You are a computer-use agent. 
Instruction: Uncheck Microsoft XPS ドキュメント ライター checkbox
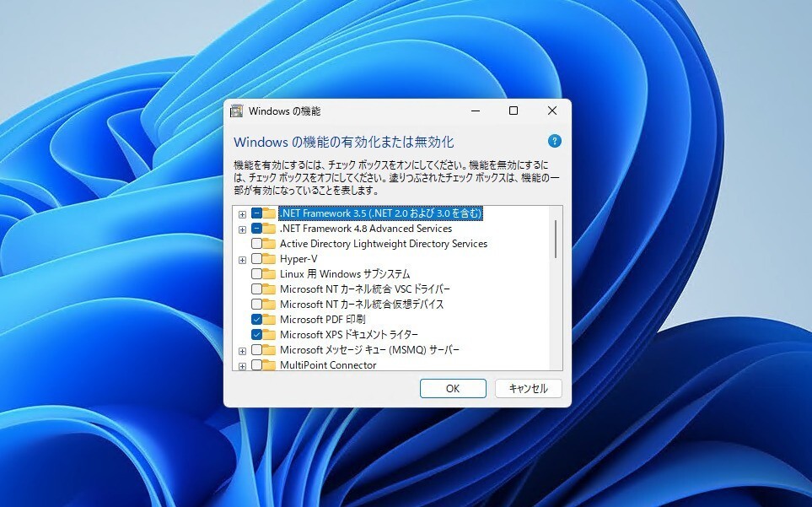(256, 335)
